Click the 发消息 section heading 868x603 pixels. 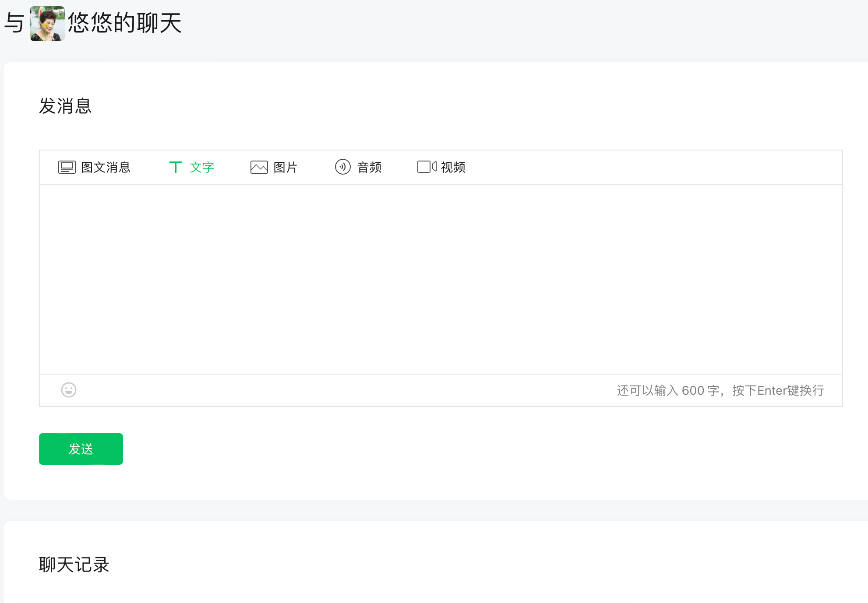pos(65,106)
